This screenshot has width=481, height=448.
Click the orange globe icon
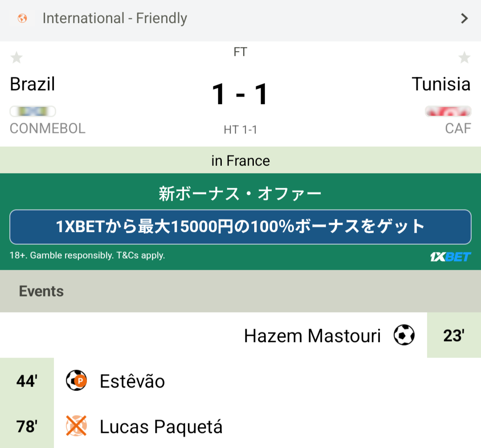point(22,19)
